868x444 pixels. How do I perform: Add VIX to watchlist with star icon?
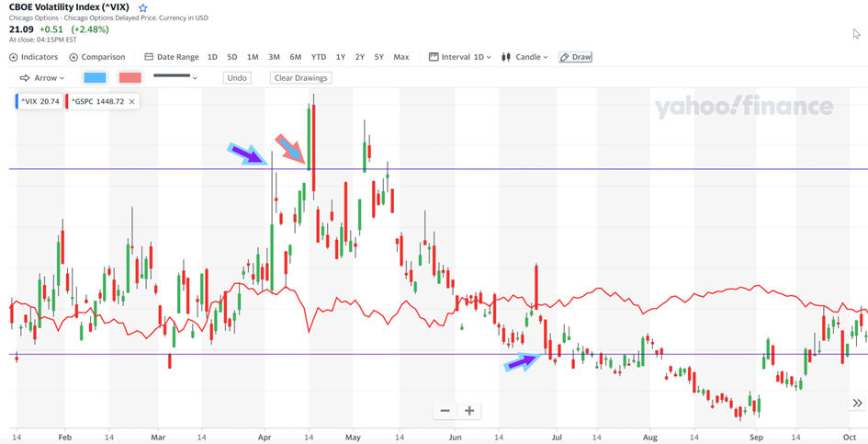click(142, 8)
